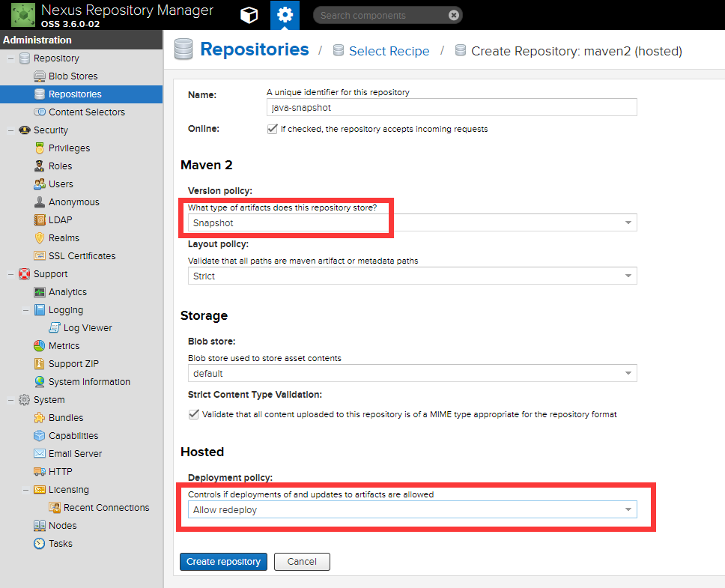This screenshot has width=725, height=588.
Task: Collapse the Logging tree node
Action: pyautogui.click(x=25, y=310)
